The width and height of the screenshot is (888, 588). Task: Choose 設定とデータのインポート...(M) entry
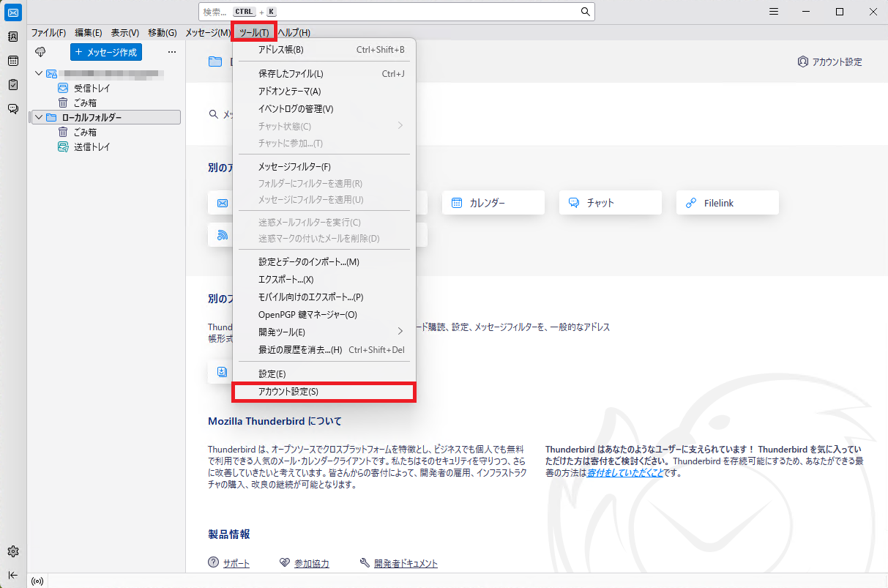pyautogui.click(x=324, y=262)
